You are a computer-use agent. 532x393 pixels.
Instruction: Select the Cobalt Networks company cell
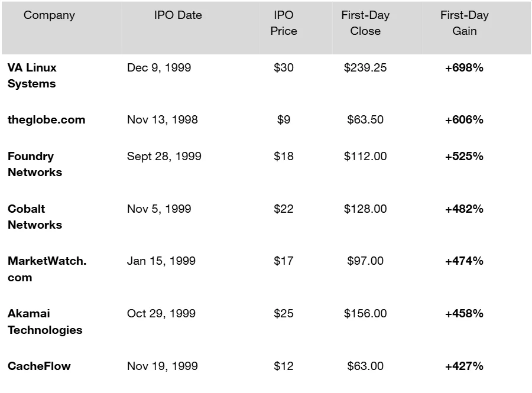point(34,217)
